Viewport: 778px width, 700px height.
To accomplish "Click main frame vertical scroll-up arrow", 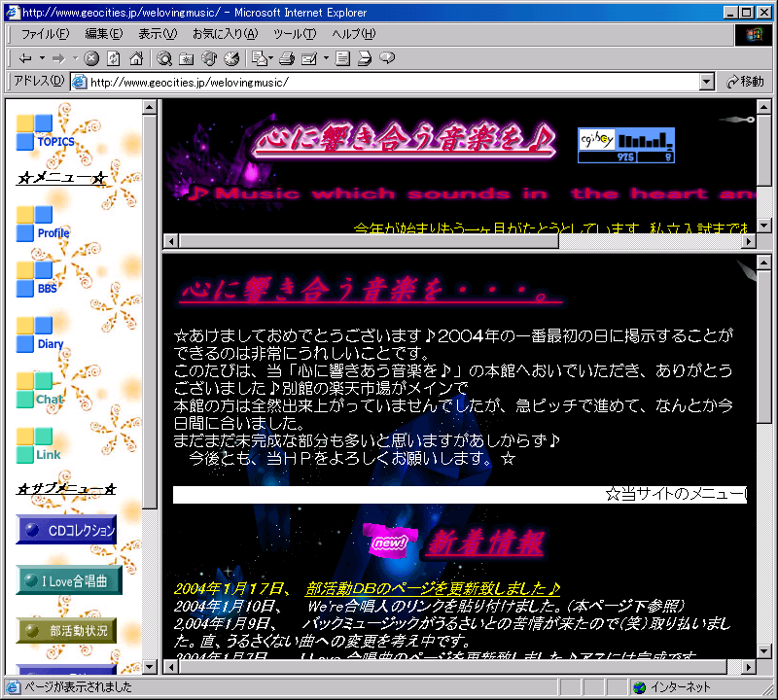I will (763, 262).
